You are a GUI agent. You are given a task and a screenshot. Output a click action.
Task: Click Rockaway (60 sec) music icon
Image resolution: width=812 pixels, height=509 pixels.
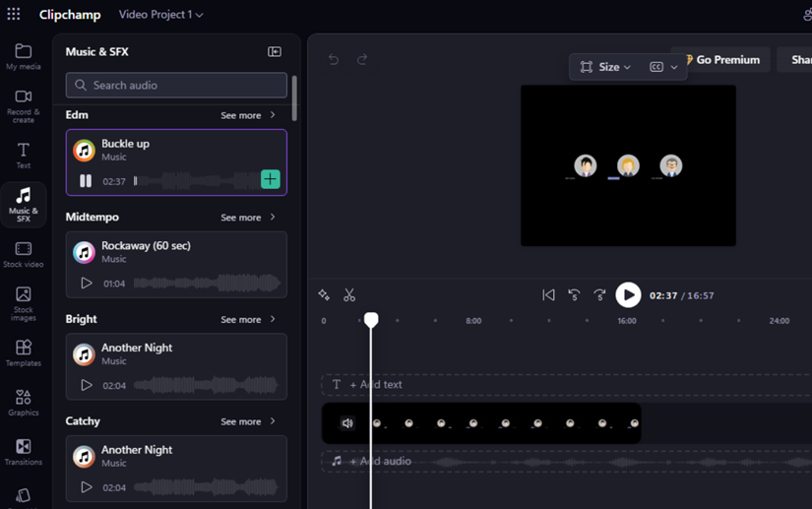coord(84,252)
